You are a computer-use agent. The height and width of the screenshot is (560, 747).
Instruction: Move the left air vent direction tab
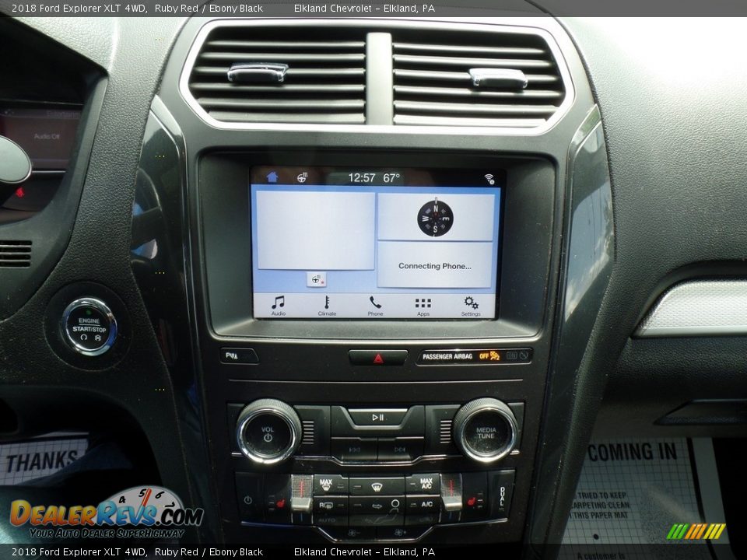pos(258,72)
